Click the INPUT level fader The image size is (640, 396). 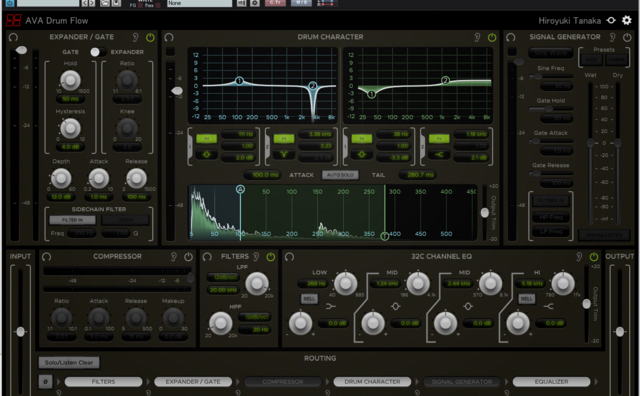(x=20, y=331)
